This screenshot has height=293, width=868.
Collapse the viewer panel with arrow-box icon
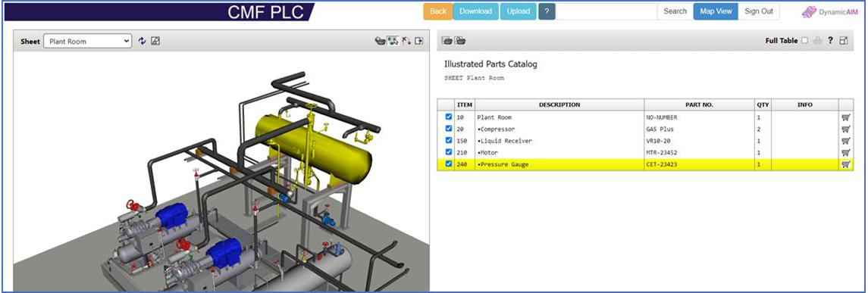point(419,41)
